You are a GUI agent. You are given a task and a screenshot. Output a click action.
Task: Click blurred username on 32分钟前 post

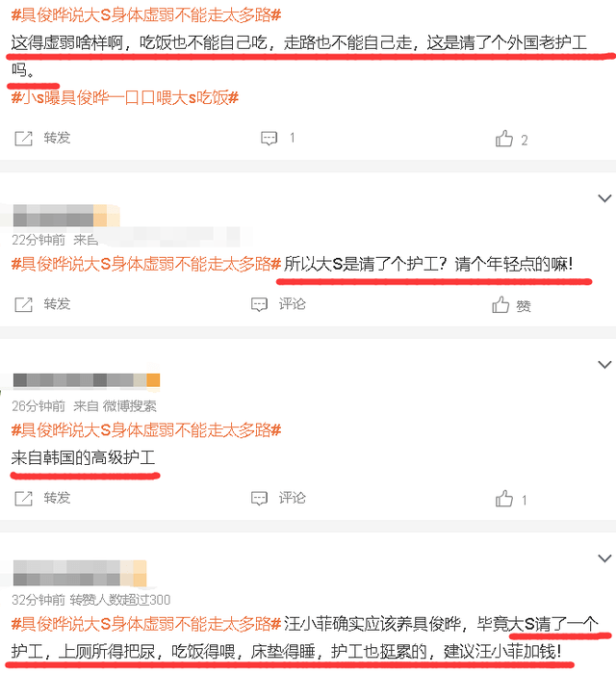(80, 574)
